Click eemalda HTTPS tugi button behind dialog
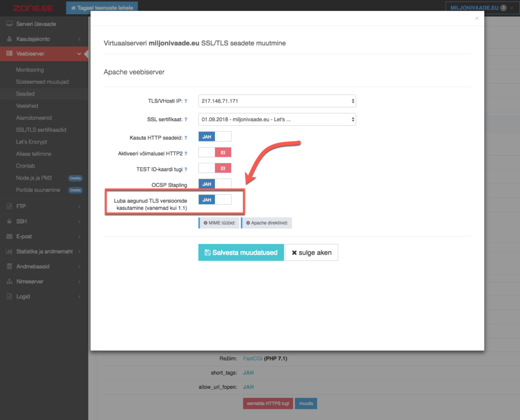 click(x=268, y=403)
